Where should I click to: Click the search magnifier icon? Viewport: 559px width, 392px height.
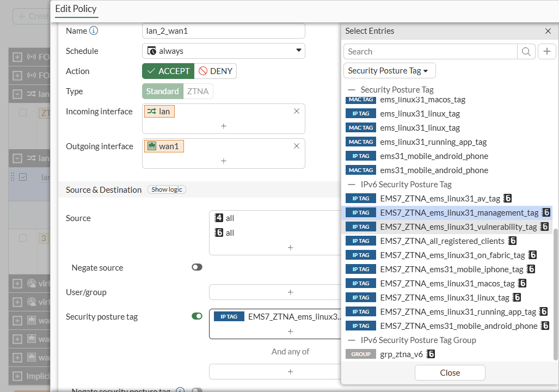(526, 52)
